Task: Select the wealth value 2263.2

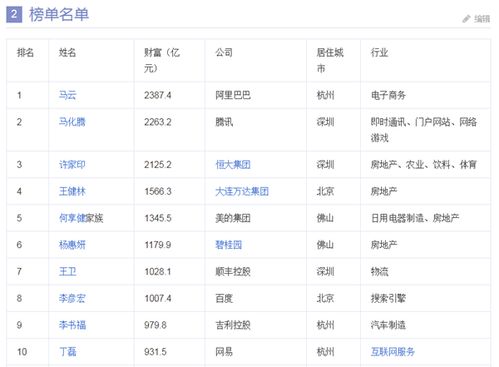Action: pyautogui.click(x=158, y=122)
